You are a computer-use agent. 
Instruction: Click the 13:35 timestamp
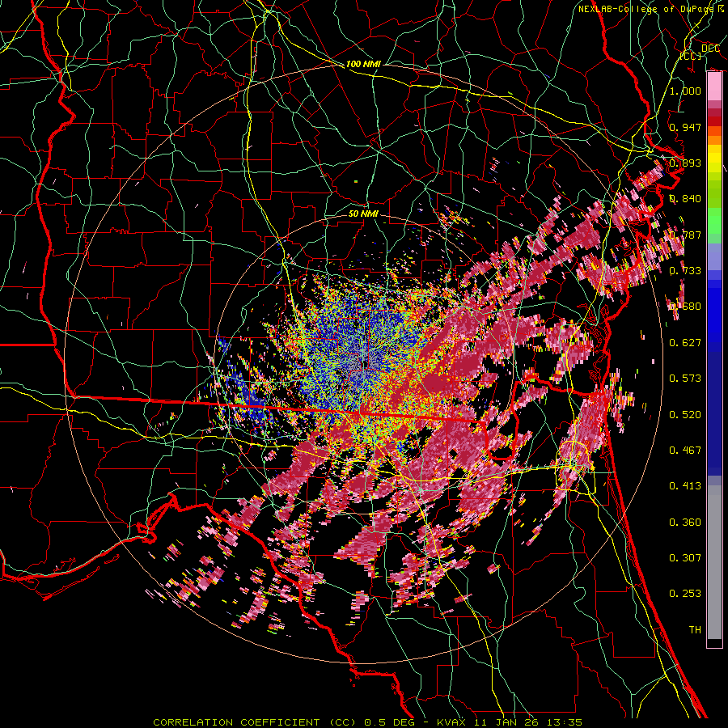coord(565,722)
